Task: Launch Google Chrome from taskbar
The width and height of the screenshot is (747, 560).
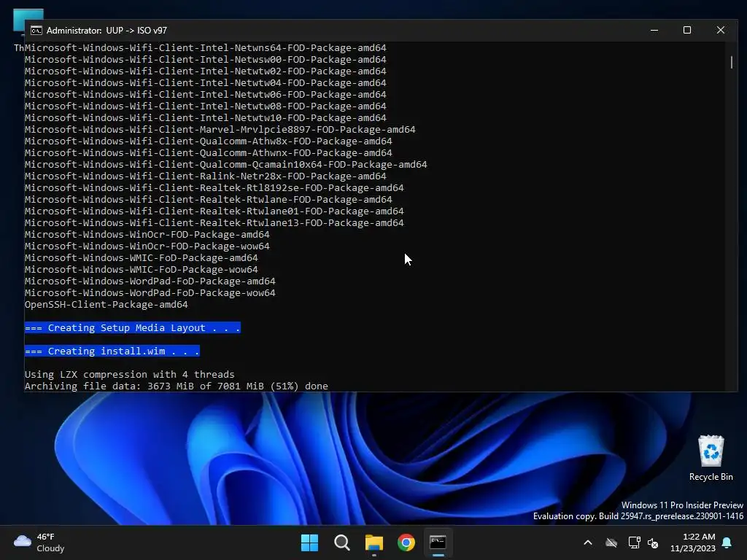Action: point(406,542)
